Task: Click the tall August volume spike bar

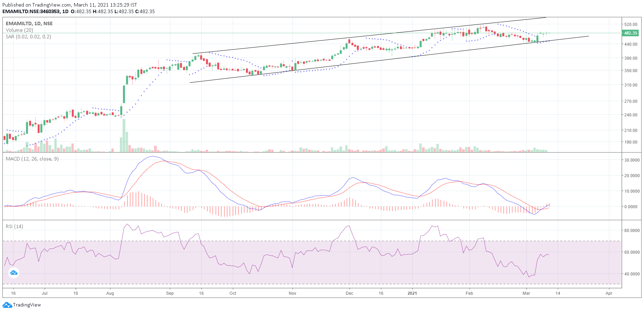Action: click(124, 136)
